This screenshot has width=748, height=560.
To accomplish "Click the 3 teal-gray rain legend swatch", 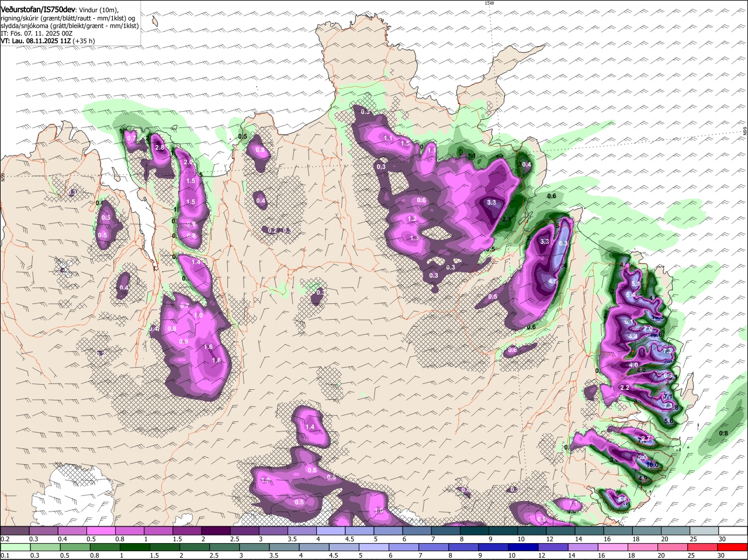I will point(255,547).
